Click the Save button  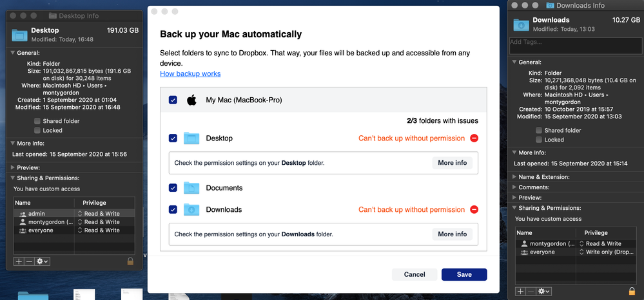464,274
